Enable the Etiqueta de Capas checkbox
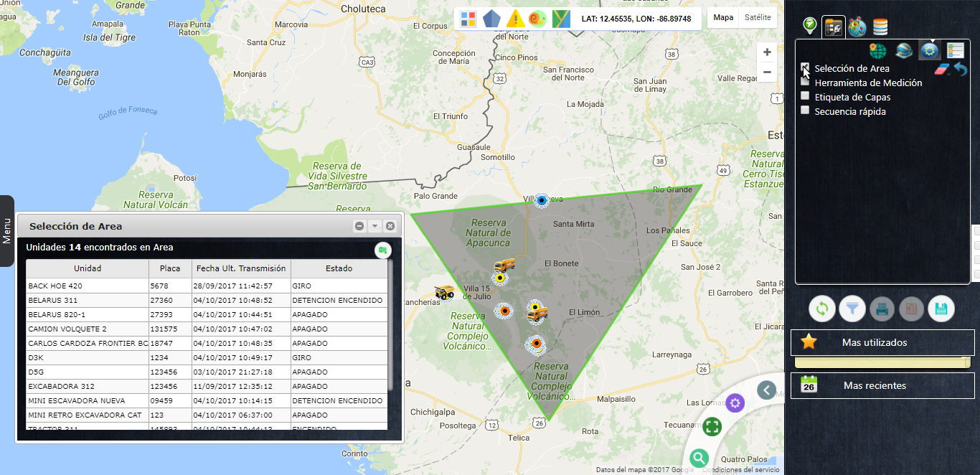The width and height of the screenshot is (980, 475). (x=805, y=96)
